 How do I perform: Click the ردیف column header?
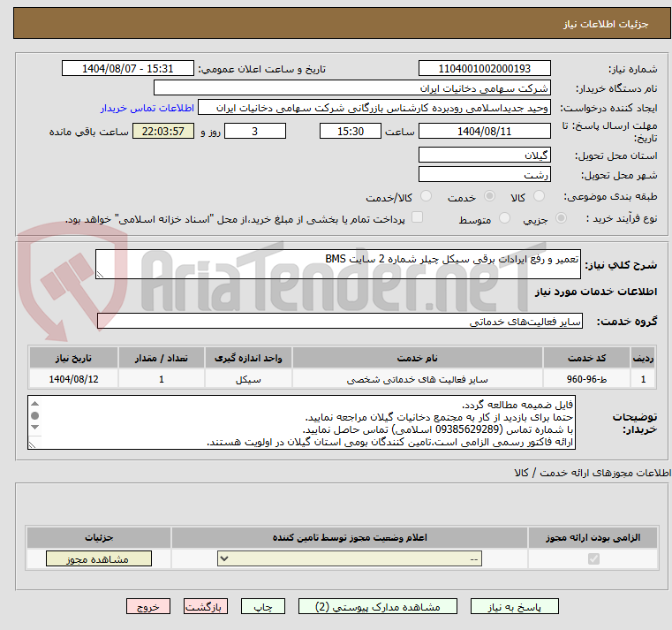point(643,358)
